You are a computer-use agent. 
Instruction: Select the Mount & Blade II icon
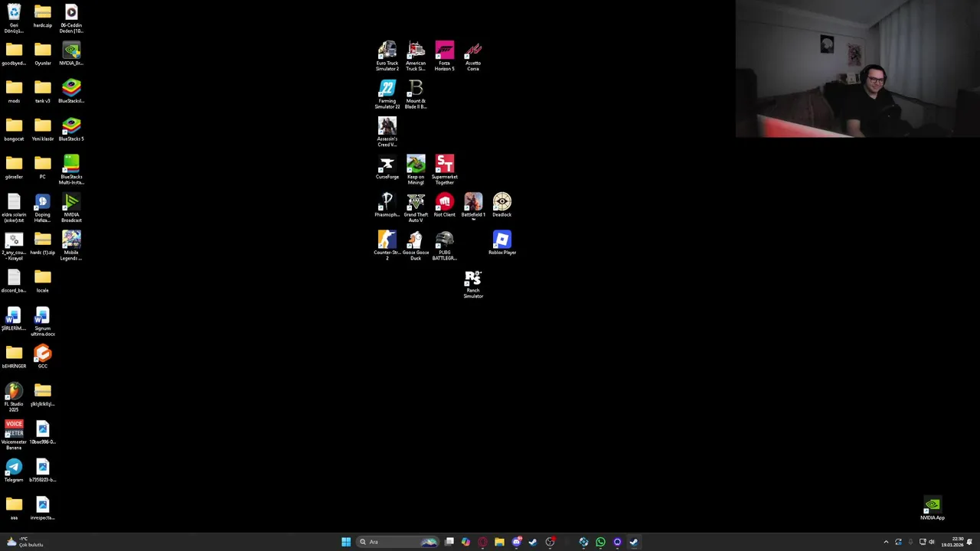point(416,94)
